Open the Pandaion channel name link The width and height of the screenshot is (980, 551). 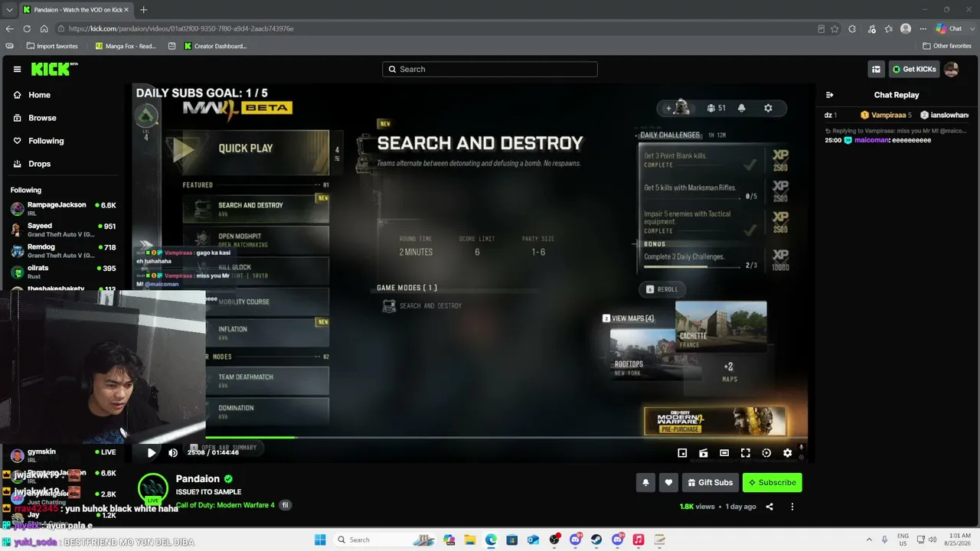(198, 479)
